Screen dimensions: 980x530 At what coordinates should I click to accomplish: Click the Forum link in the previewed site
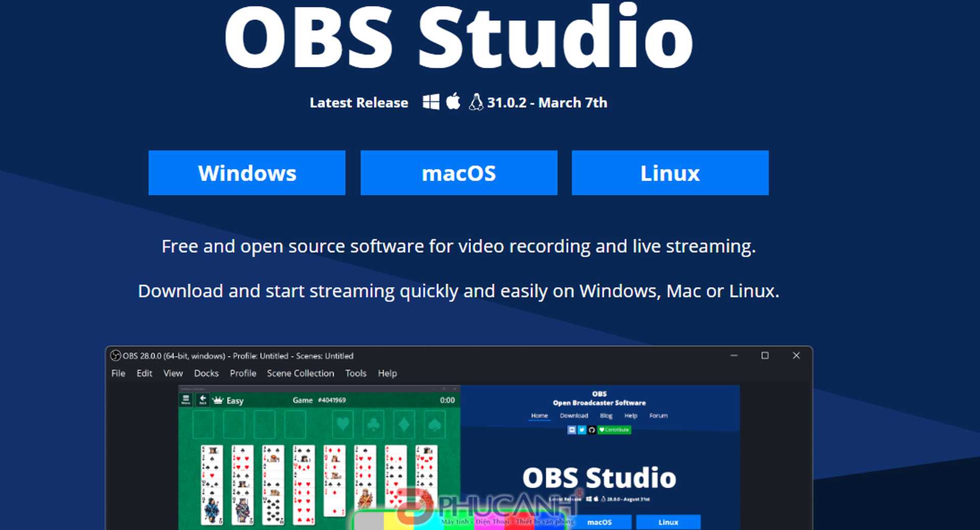pos(658,416)
